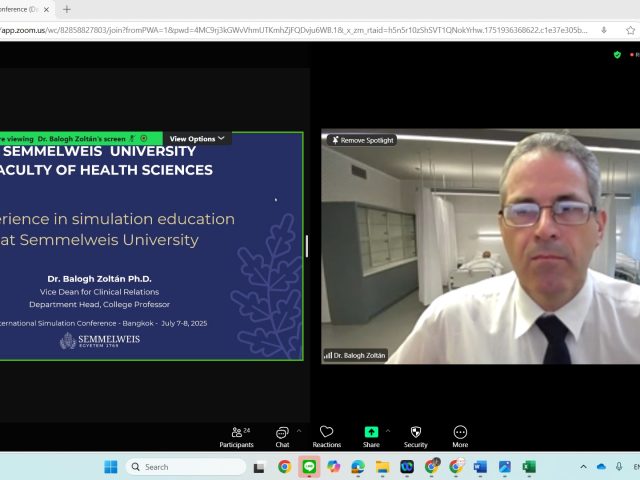The image size is (640, 480).
Task: Open the Security options
Action: pos(416,437)
